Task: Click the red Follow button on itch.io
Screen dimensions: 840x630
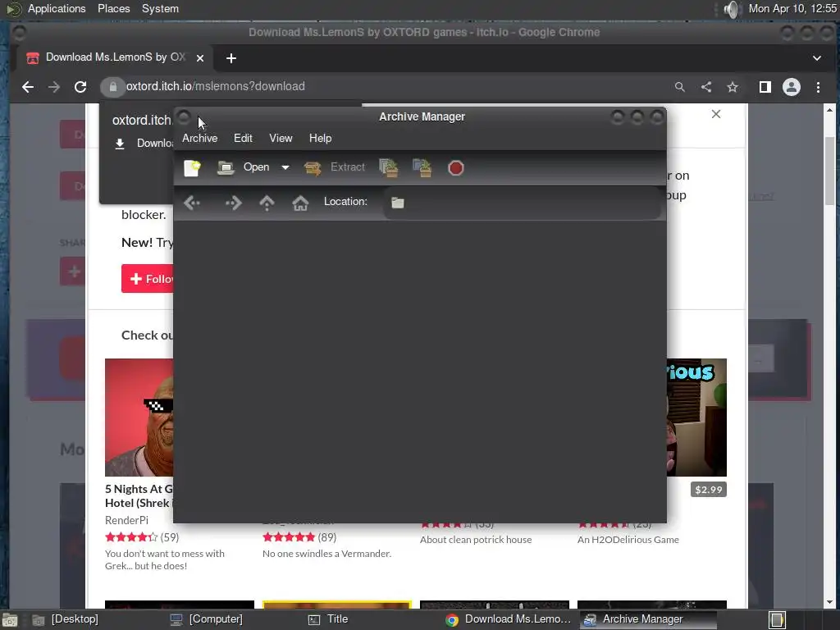Action: (x=148, y=279)
